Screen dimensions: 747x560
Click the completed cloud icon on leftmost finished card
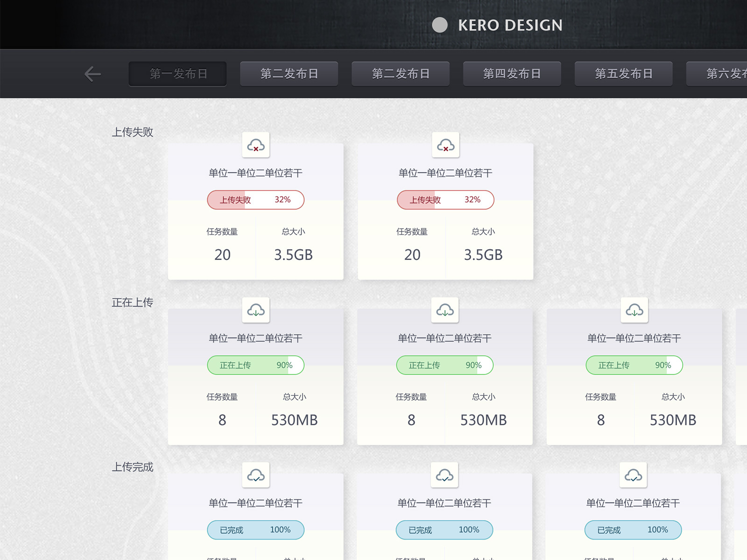pos(255,475)
